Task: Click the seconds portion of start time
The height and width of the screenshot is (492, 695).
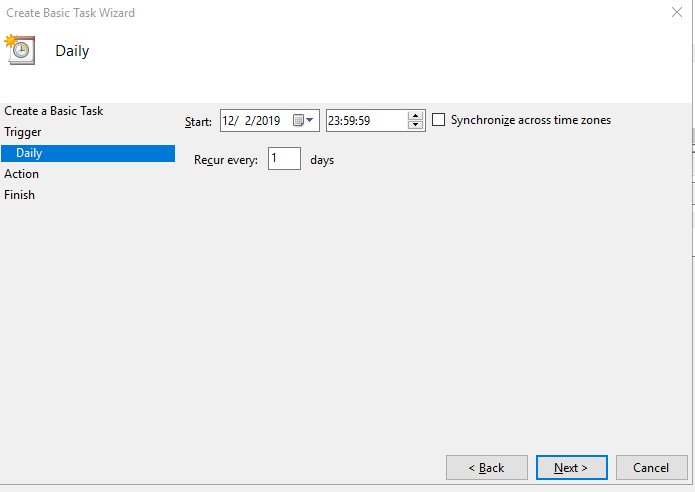Action: tap(365, 121)
